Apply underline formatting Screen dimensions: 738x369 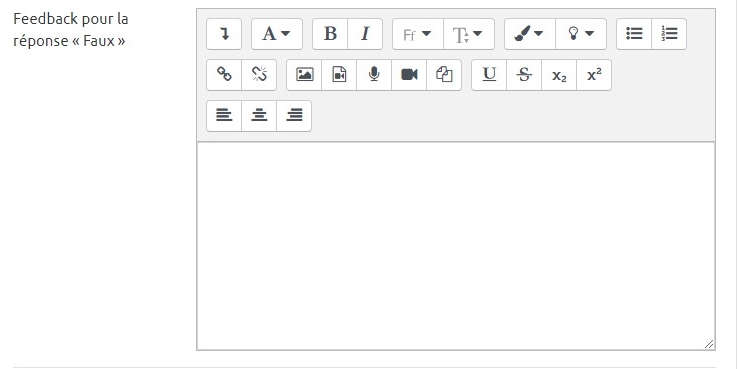coord(489,75)
